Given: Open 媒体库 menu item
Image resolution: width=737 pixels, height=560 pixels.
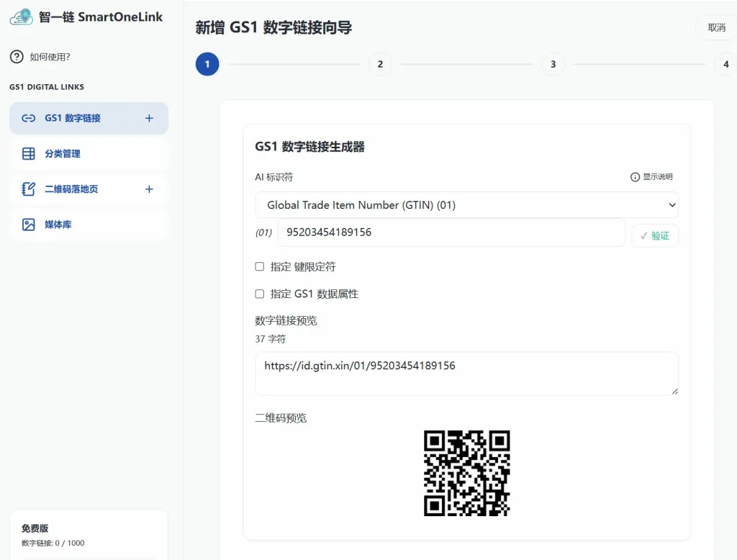Looking at the screenshot, I should pyautogui.click(x=89, y=225).
